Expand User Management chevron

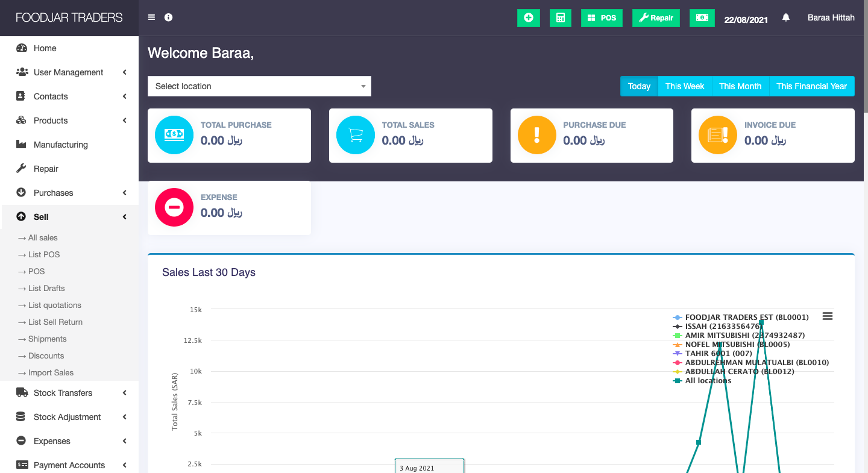125,72
